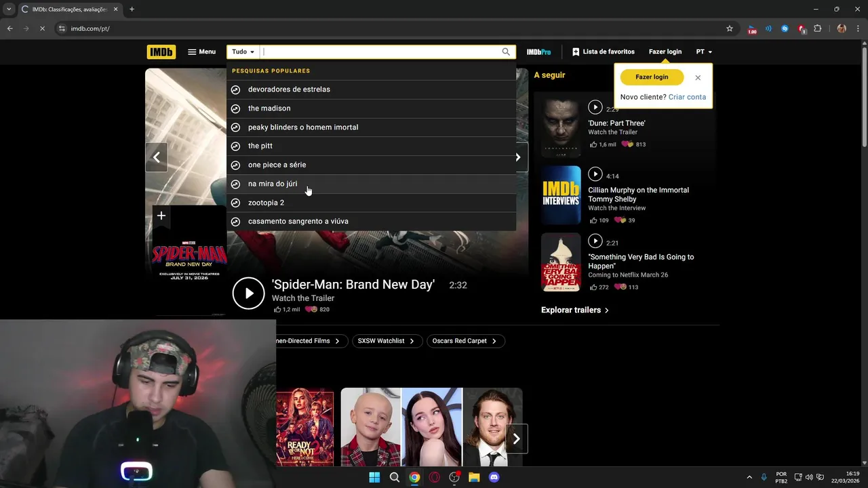Open the Windows Start menu

[x=374, y=477]
